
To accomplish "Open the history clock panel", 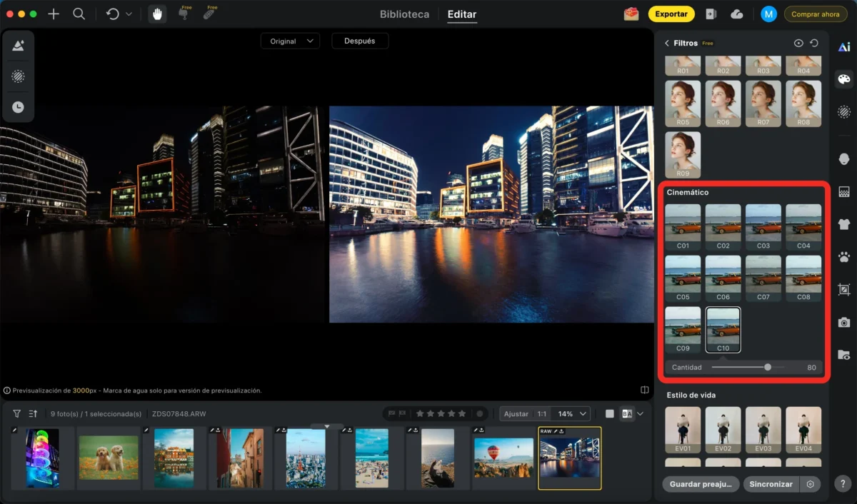I will [18, 107].
